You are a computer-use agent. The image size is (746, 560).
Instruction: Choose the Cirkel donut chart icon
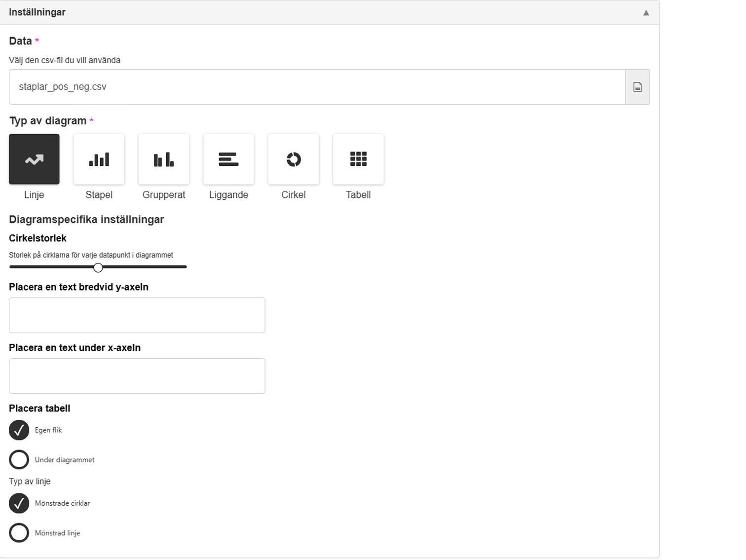(294, 159)
